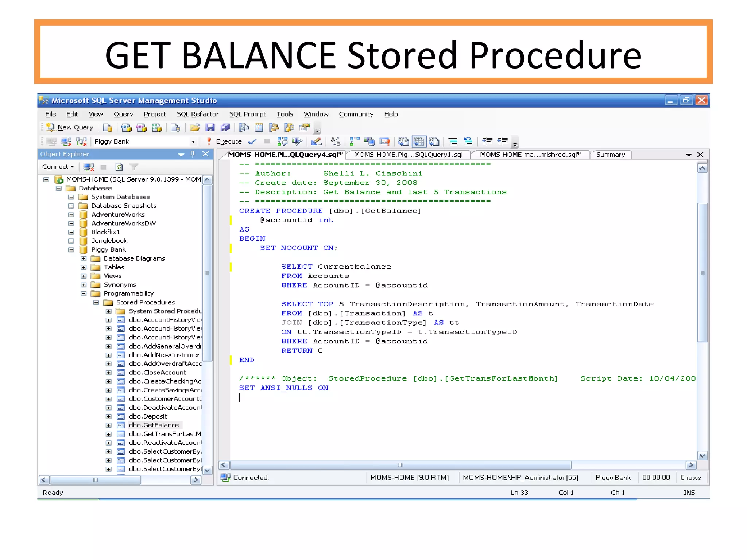This screenshot has width=747, height=560.
Task: Open the Tools menu
Action: tap(285, 114)
